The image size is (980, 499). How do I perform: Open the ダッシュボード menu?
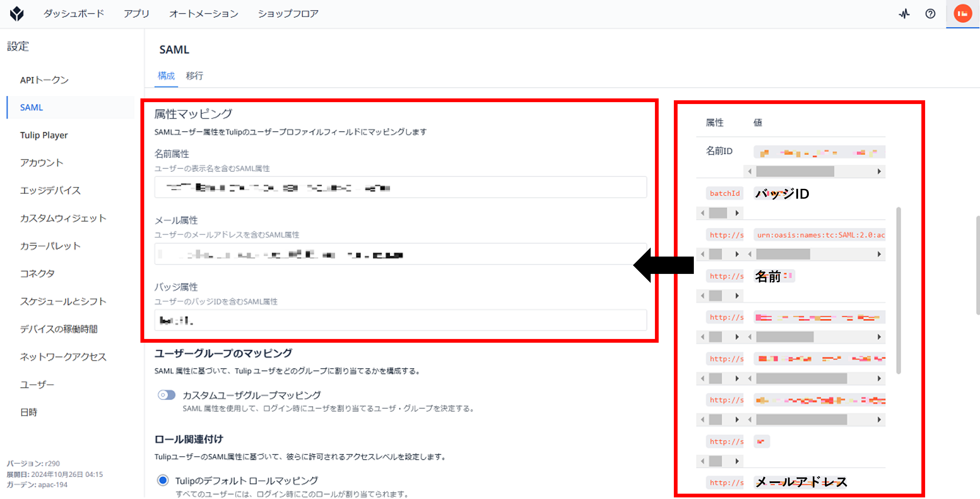(74, 14)
